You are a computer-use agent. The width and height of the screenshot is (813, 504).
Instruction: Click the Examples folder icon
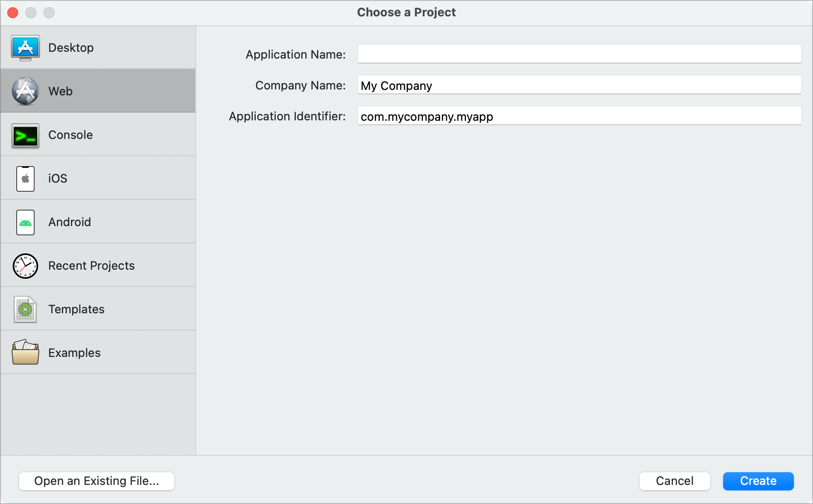pos(25,353)
